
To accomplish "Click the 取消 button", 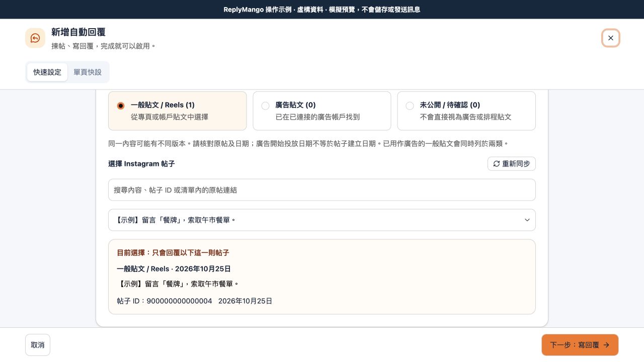I will tap(38, 345).
